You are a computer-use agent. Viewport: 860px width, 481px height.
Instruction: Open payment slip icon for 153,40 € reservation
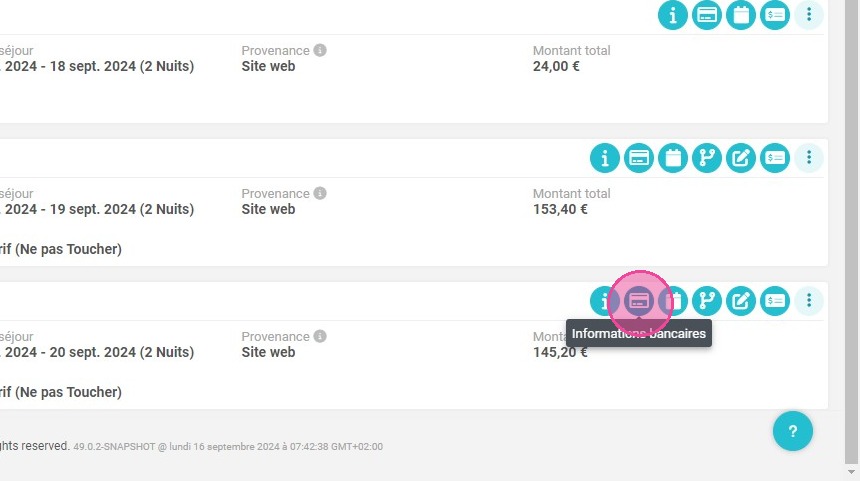coord(775,158)
